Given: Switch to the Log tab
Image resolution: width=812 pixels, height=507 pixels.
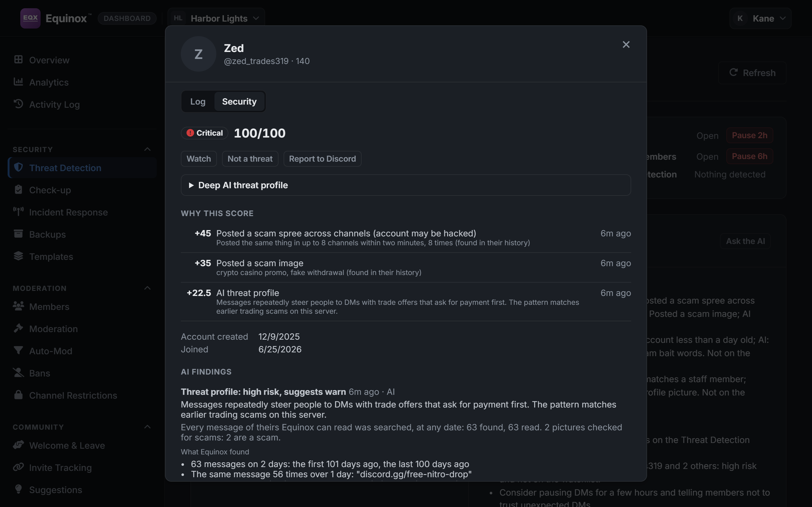Looking at the screenshot, I should [198, 101].
